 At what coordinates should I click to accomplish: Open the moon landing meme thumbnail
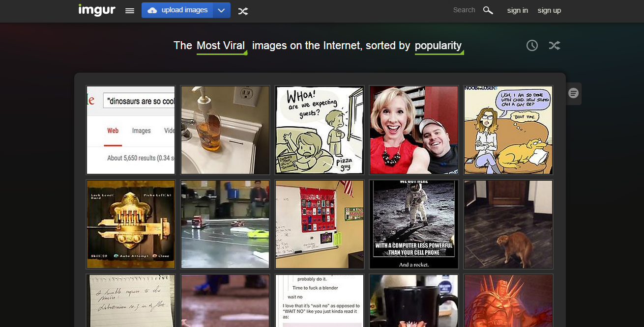(x=413, y=224)
